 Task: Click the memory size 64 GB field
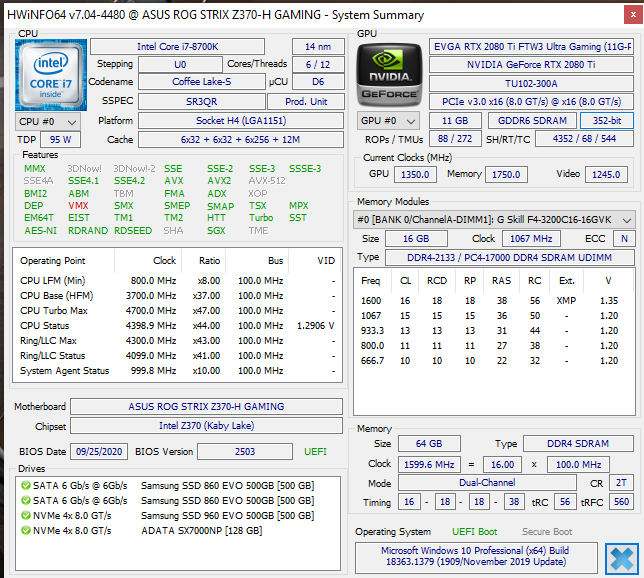[x=429, y=444]
